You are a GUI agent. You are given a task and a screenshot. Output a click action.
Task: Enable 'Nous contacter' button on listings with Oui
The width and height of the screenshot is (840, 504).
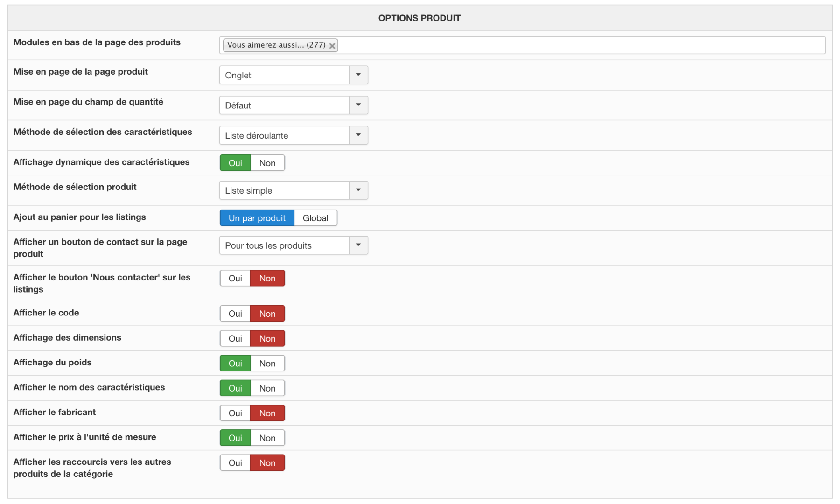click(235, 279)
